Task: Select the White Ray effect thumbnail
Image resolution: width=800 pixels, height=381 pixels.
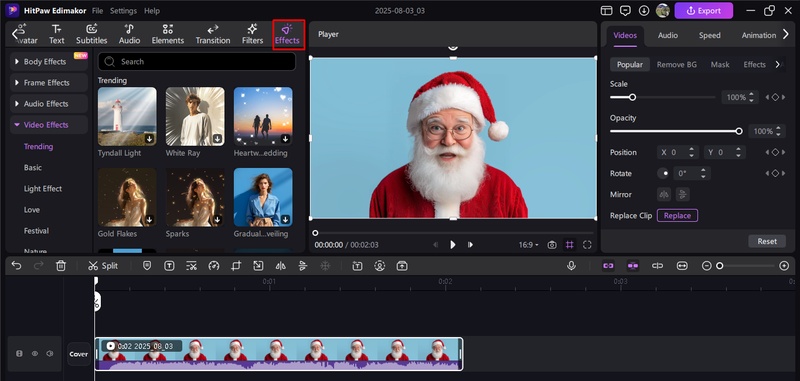Action: pos(195,116)
